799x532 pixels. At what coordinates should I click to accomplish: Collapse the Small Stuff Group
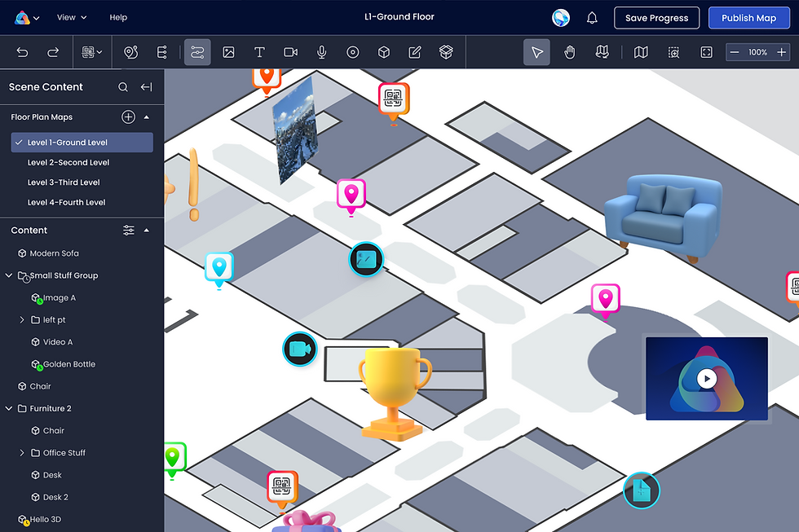8,275
